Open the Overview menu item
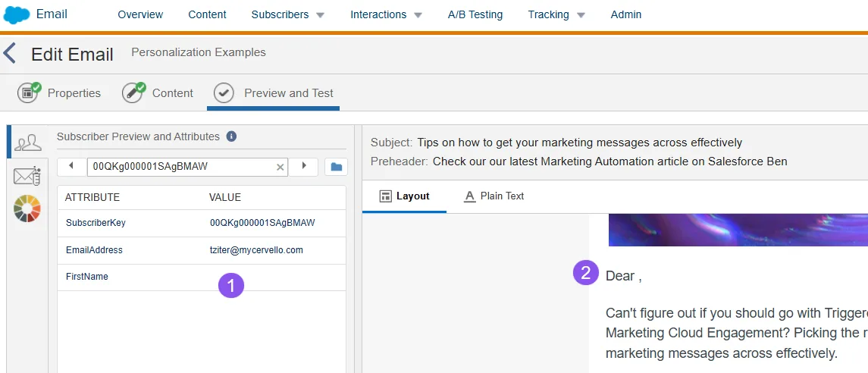 coord(140,15)
